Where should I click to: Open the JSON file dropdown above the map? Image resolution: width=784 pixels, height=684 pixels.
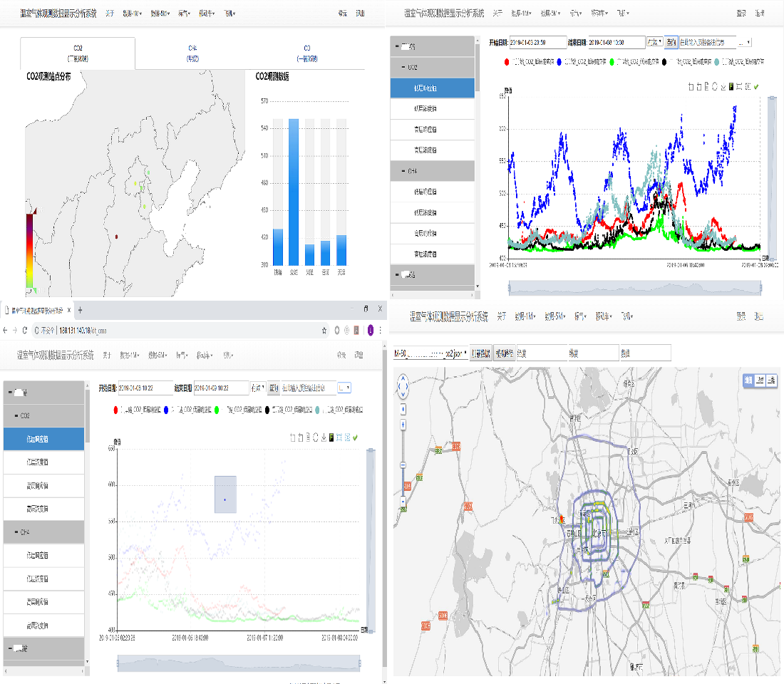(x=430, y=353)
